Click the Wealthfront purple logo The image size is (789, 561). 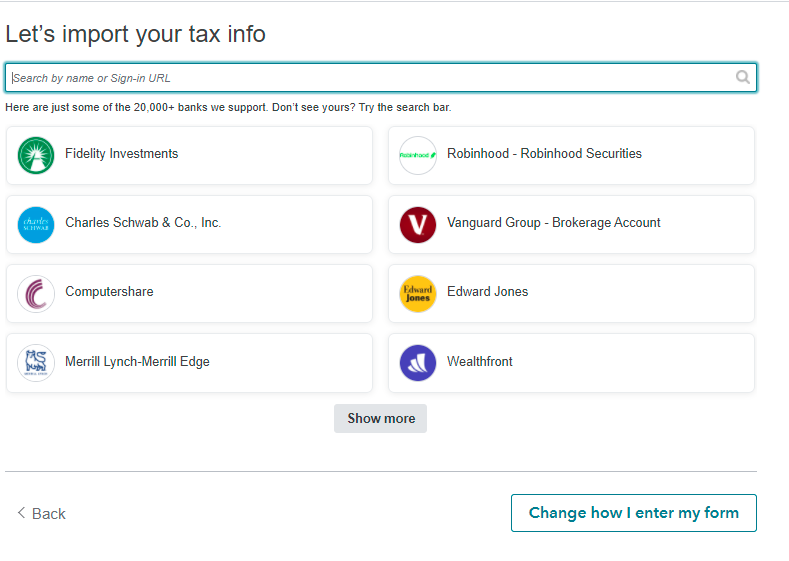pos(418,363)
